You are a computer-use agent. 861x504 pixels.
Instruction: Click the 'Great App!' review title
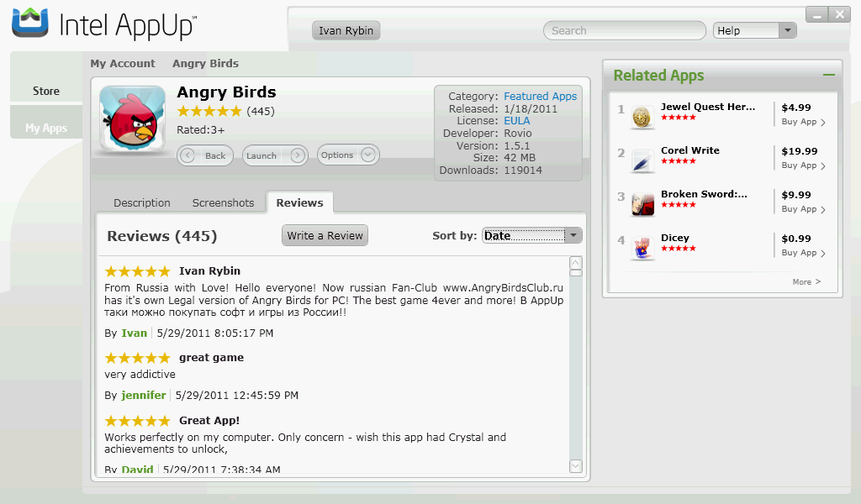point(209,421)
